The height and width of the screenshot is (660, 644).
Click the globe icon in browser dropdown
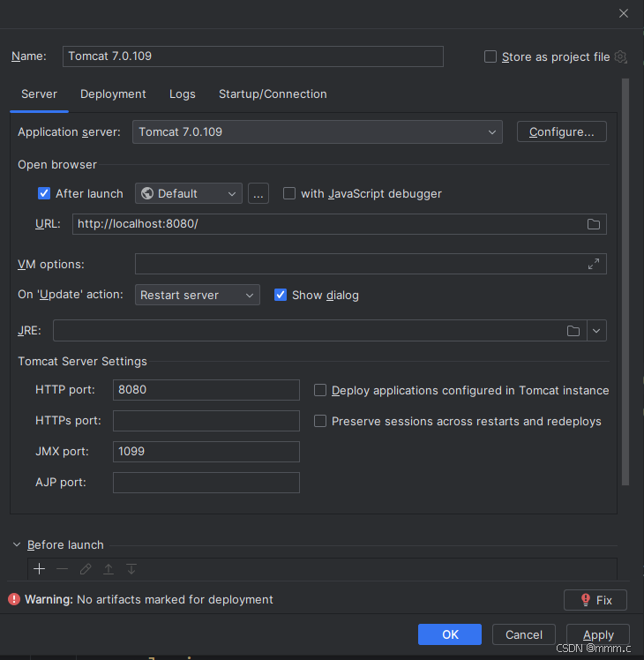coord(147,193)
